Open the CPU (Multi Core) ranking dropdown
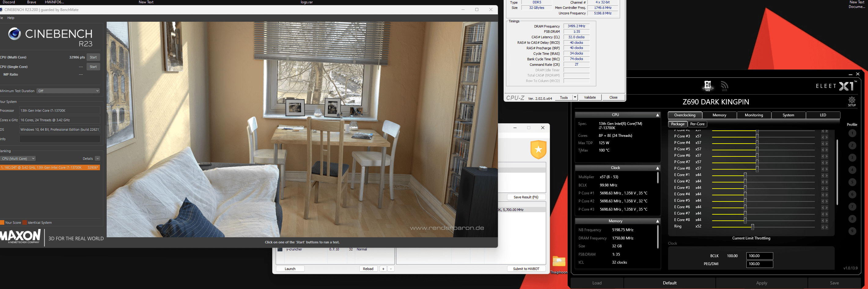Viewport: 868px width, 289px height. coord(18,159)
